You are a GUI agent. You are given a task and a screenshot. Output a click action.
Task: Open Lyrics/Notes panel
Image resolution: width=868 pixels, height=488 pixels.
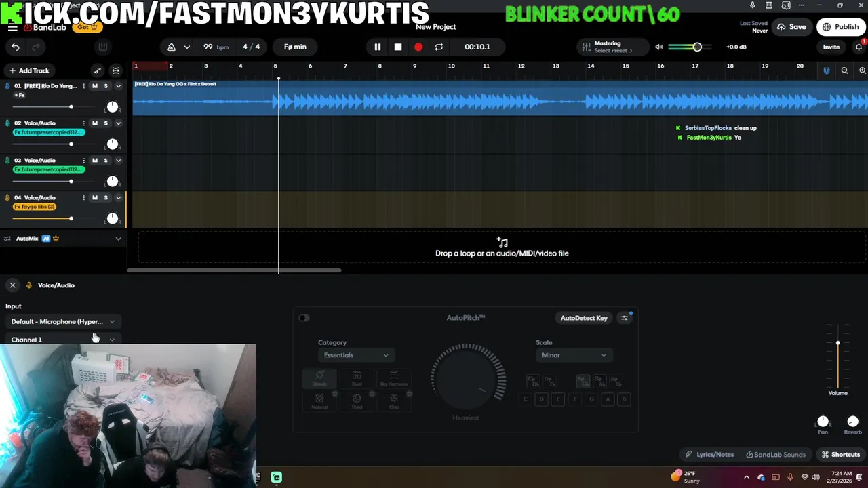(x=709, y=455)
